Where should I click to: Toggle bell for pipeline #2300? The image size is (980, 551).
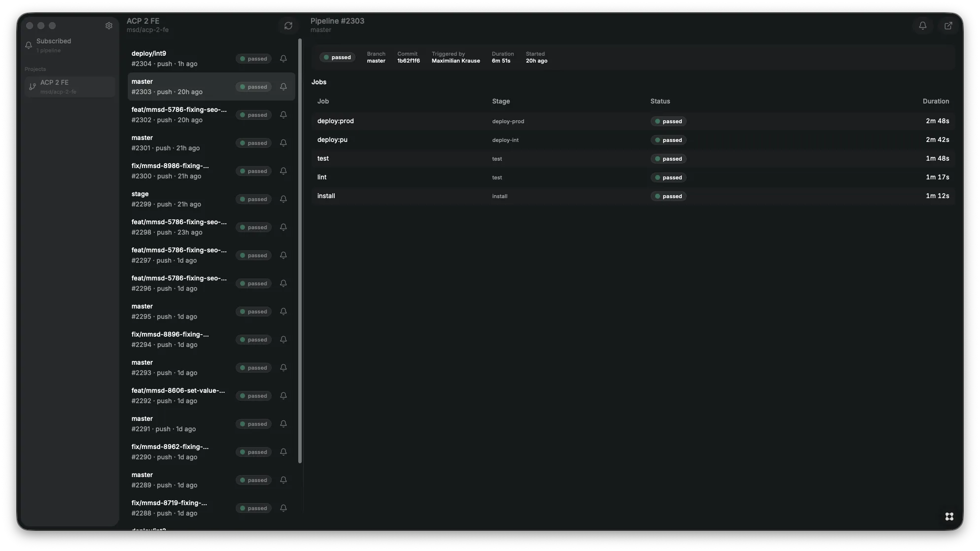283,171
